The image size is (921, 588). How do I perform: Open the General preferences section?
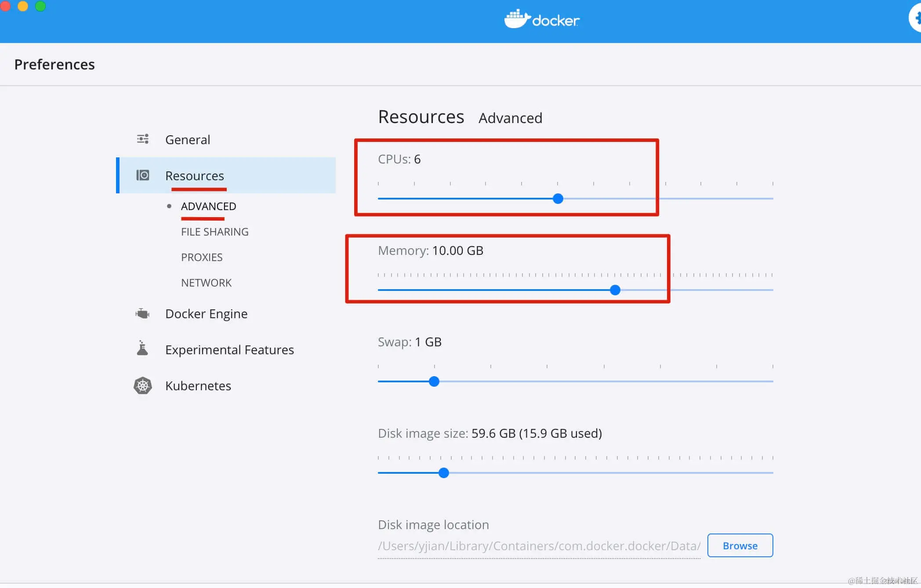(x=188, y=140)
